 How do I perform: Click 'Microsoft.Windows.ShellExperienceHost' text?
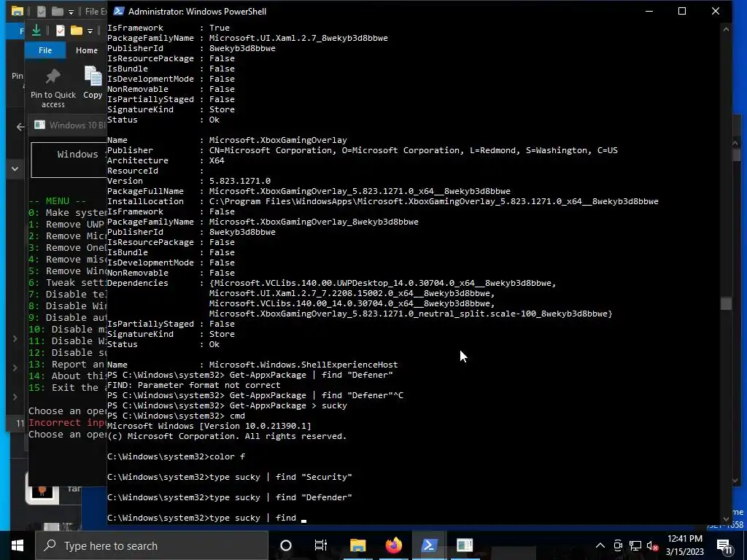click(303, 365)
